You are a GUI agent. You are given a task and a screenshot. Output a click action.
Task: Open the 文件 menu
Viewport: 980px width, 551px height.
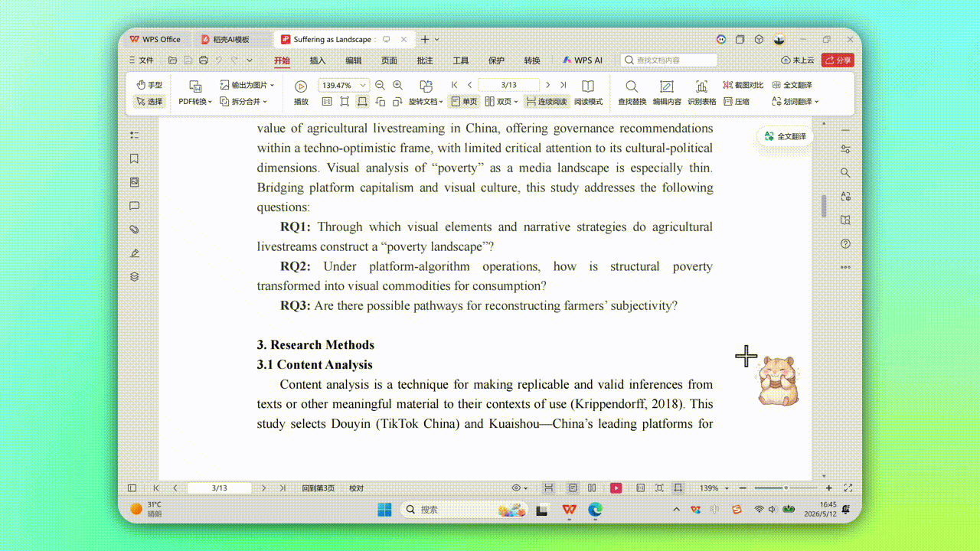[141, 60]
